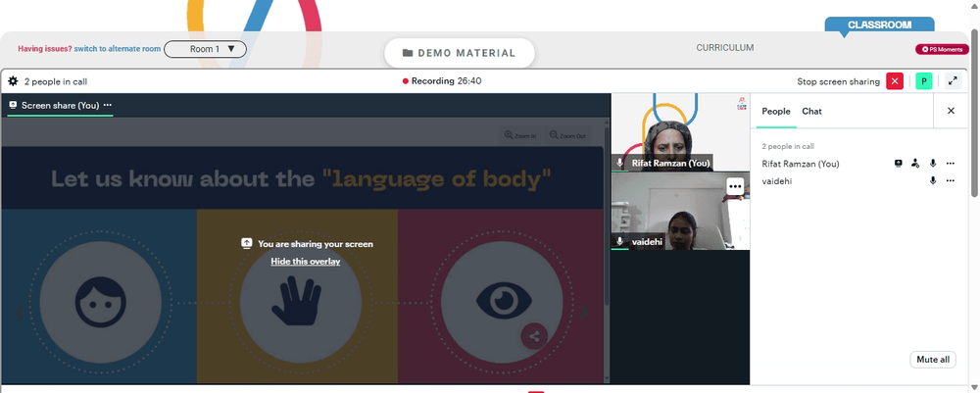This screenshot has width=980, height=393.
Task: Open more options for vaidehi in People list
Action: [x=951, y=180]
